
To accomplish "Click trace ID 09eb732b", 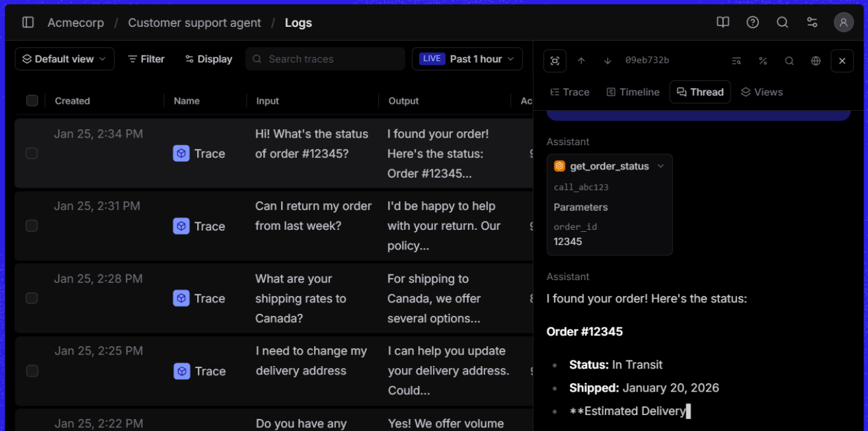I will [x=647, y=60].
